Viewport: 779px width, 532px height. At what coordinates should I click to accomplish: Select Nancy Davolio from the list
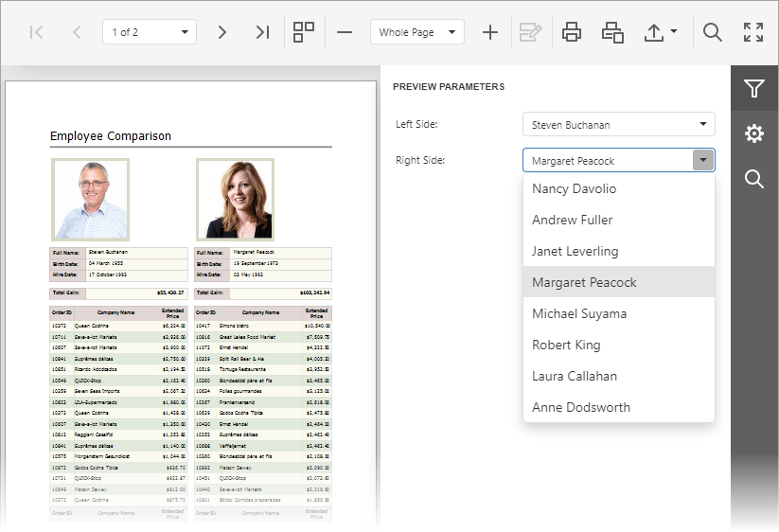click(618, 188)
